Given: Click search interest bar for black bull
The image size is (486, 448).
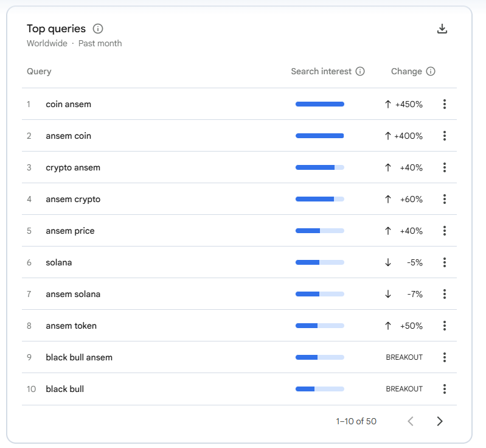Looking at the screenshot, I should 320,389.
